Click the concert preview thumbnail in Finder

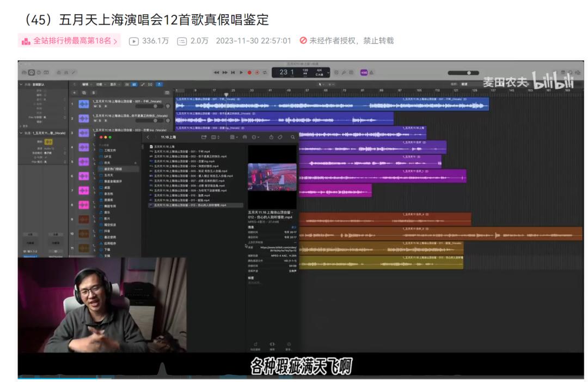point(272,177)
